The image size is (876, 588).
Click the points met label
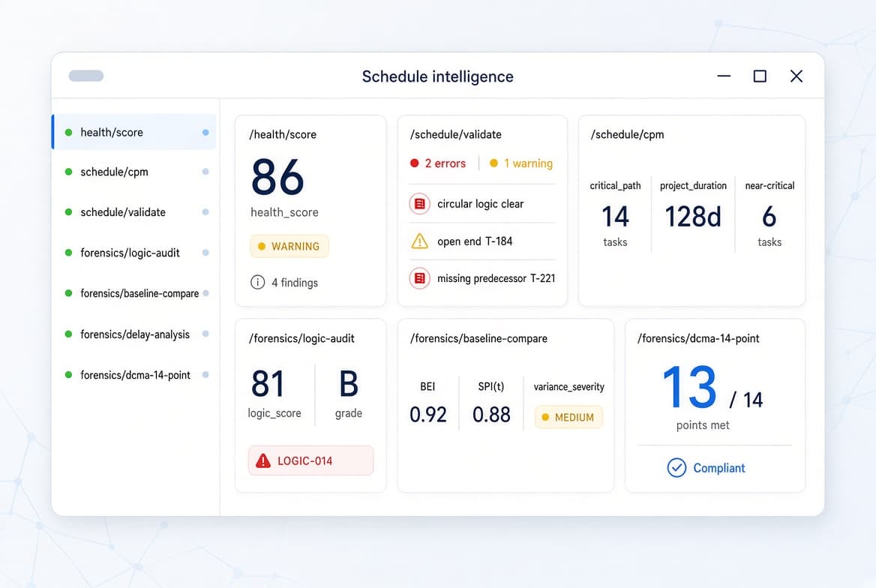tap(703, 425)
